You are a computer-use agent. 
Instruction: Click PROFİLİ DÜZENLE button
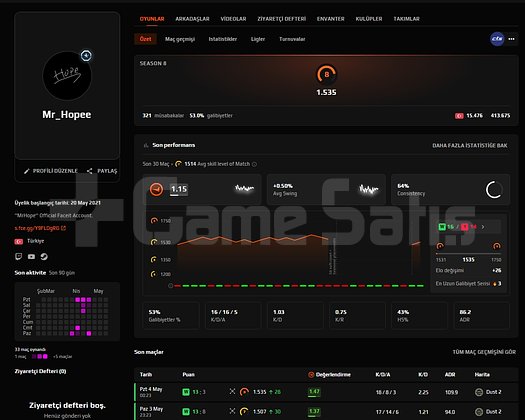coord(51,171)
